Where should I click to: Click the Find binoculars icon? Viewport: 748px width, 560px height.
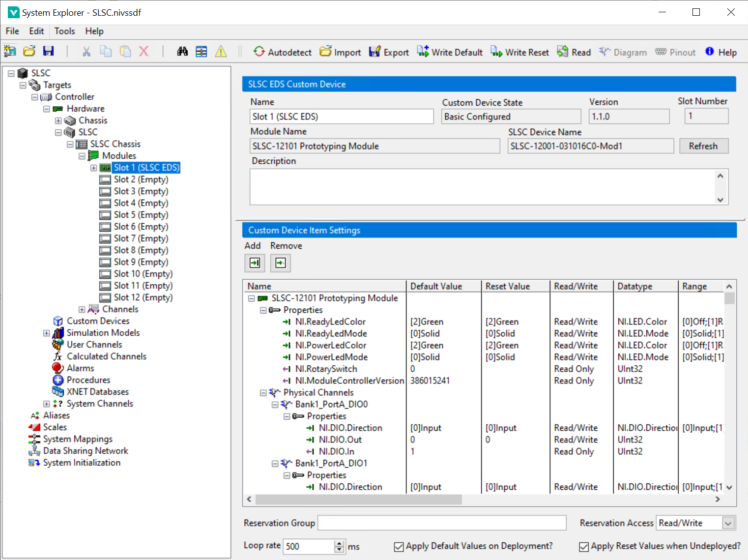(182, 51)
